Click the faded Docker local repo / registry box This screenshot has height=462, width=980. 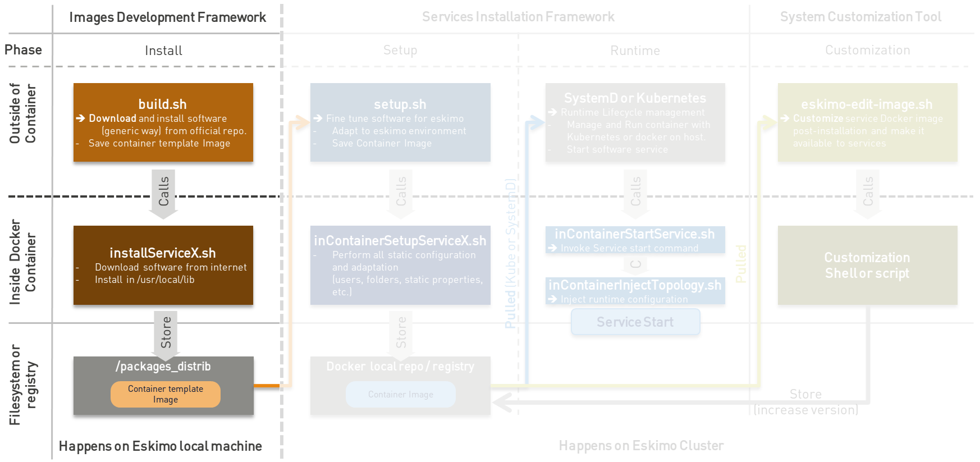(x=400, y=386)
